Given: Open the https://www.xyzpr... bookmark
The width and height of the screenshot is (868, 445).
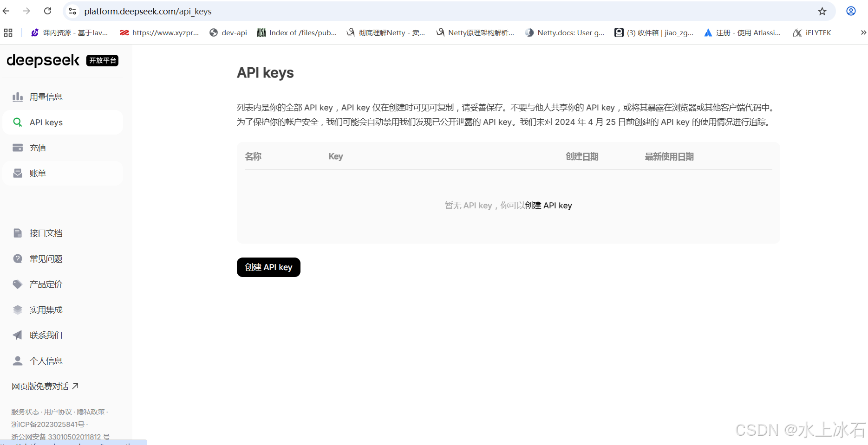Looking at the screenshot, I should [x=159, y=32].
